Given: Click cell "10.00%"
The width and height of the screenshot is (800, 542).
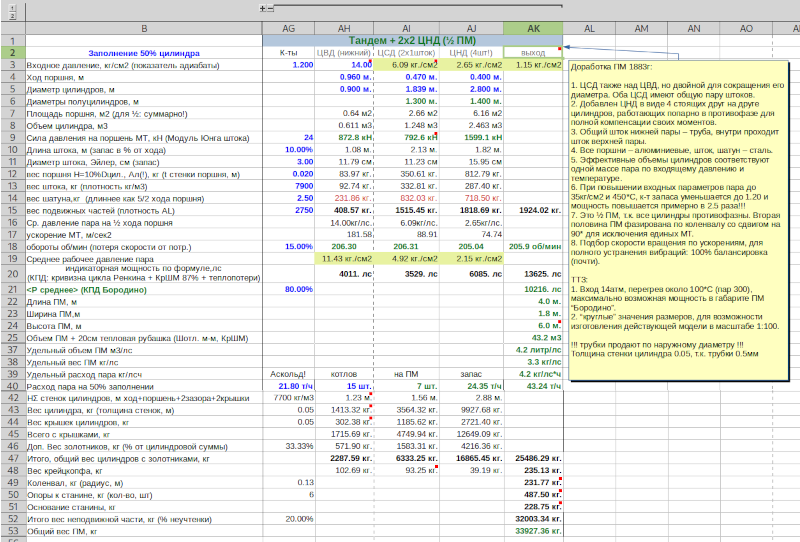Looking at the screenshot, I should pyautogui.click(x=288, y=150).
